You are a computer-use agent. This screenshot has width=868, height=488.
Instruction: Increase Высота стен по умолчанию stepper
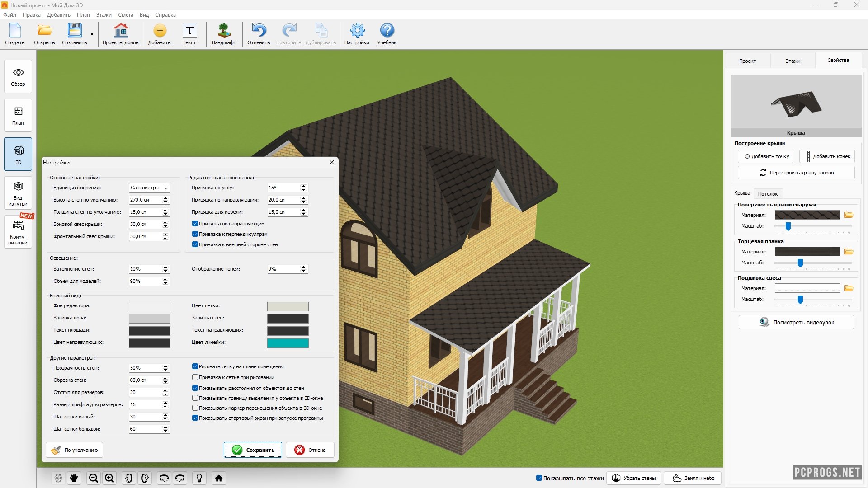(165, 197)
